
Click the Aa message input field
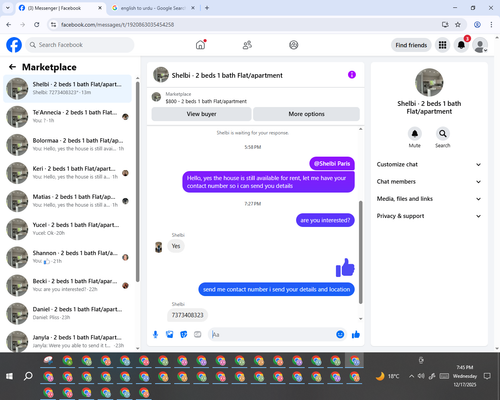pyautogui.click(x=273, y=334)
